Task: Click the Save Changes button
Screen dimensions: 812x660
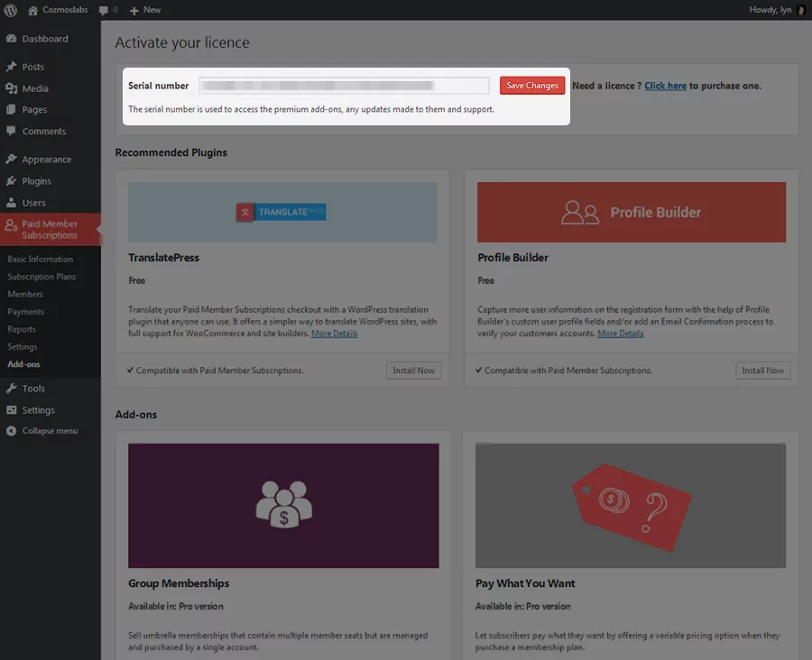Action: 531,86
